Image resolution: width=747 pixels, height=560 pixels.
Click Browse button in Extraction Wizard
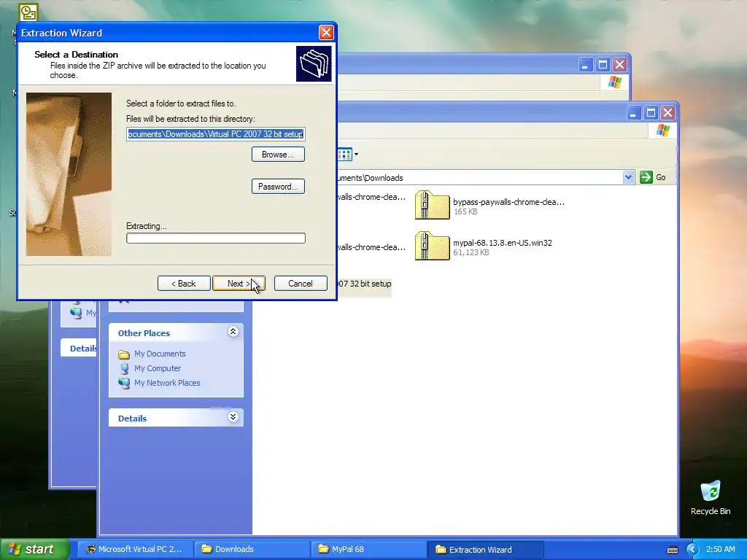click(278, 155)
